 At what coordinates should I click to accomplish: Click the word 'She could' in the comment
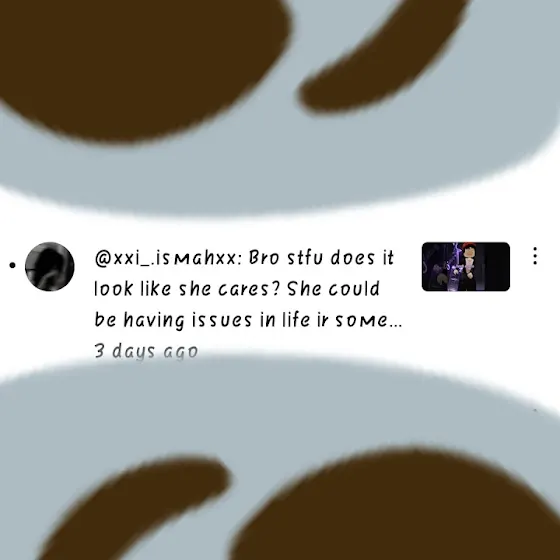coord(333,289)
